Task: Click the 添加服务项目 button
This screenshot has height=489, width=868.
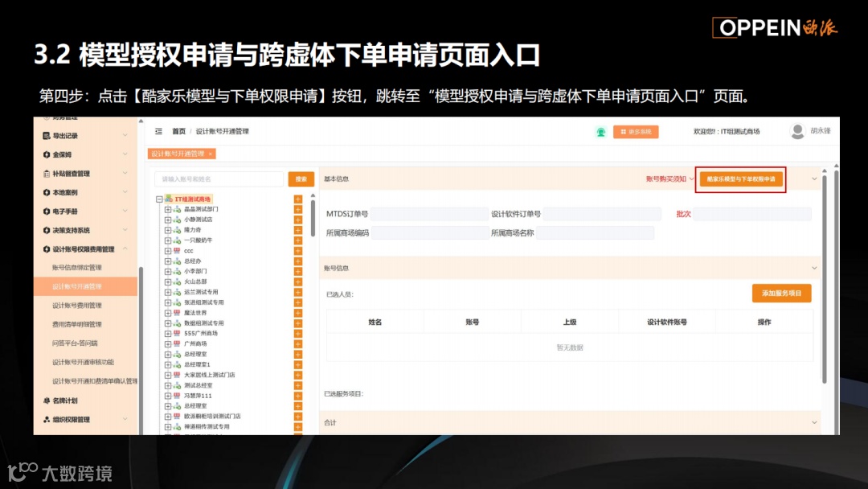Action: point(782,293)
